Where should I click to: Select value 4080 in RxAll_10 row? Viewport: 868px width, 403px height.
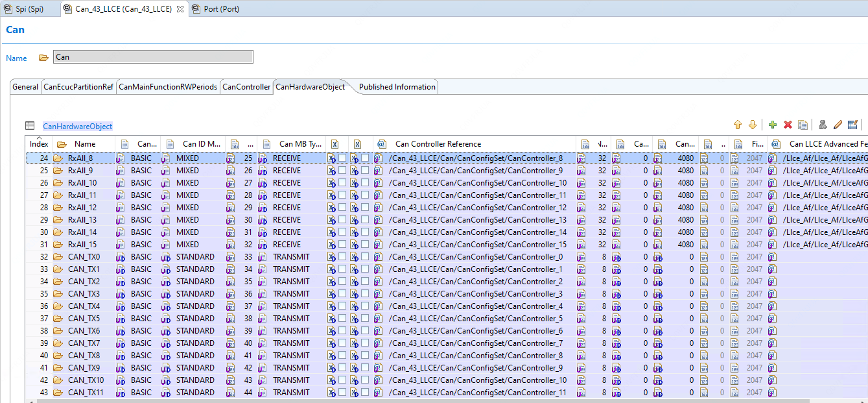click(685, 183)
